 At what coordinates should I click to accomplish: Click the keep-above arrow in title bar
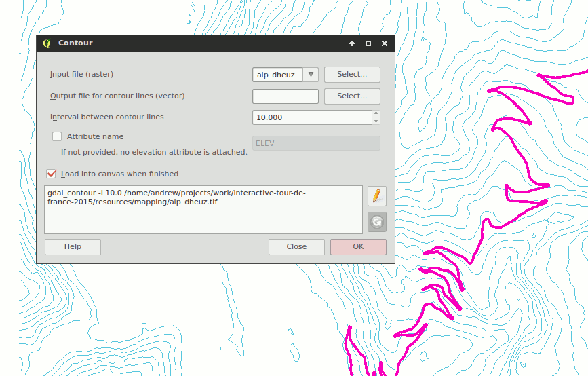pyautogui.click(x=352, y=43)
